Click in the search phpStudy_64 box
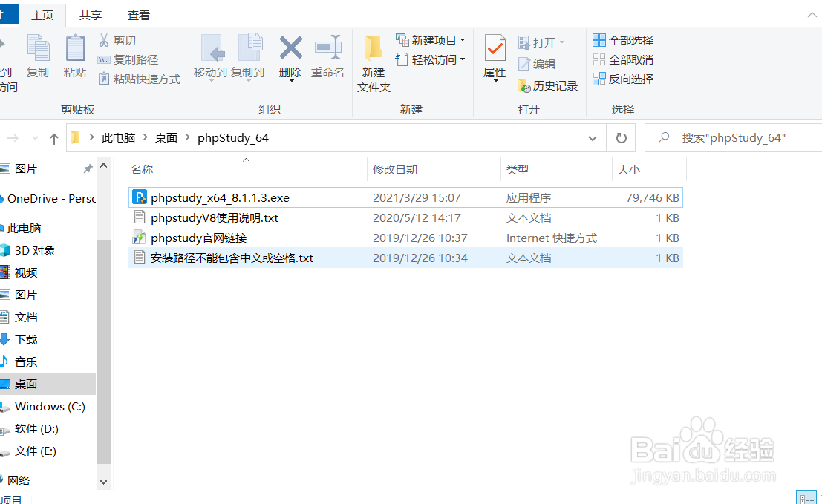 tap(734, 138)
